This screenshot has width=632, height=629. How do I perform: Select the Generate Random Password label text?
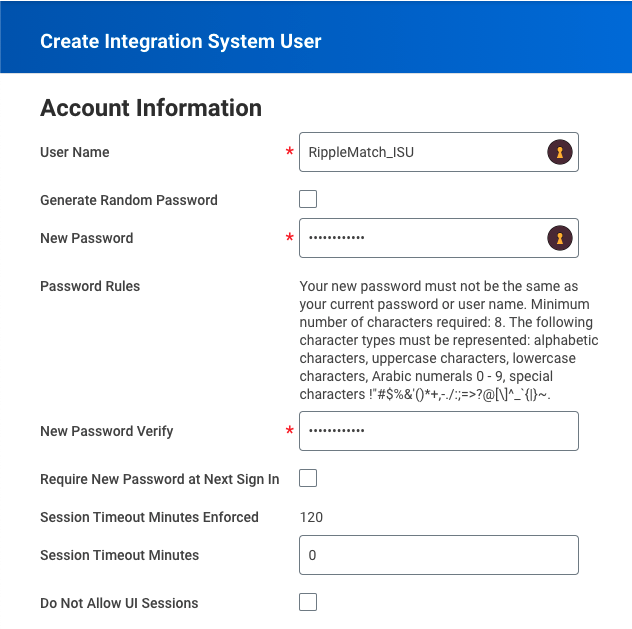[x=128, y=200]
